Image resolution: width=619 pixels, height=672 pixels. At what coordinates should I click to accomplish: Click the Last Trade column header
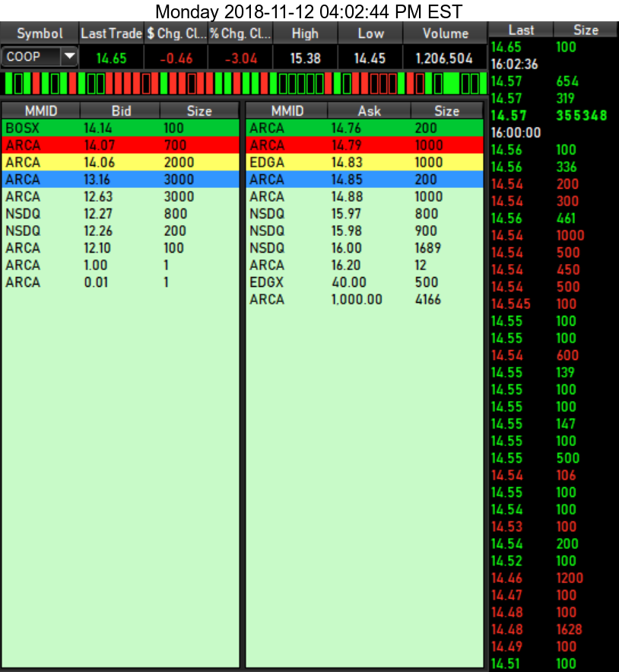tap(110, 33)
